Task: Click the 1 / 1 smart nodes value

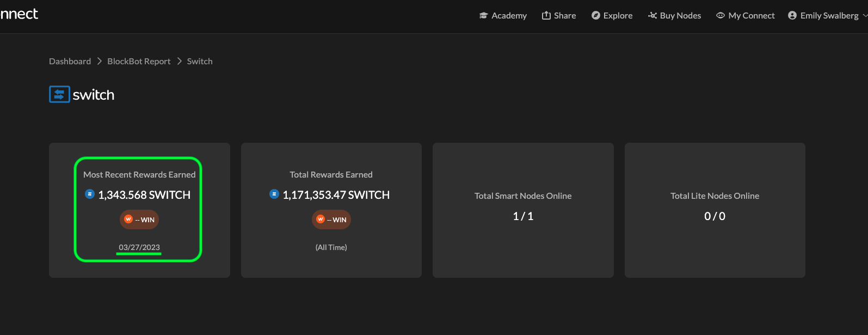Action: tap(523, 216)
